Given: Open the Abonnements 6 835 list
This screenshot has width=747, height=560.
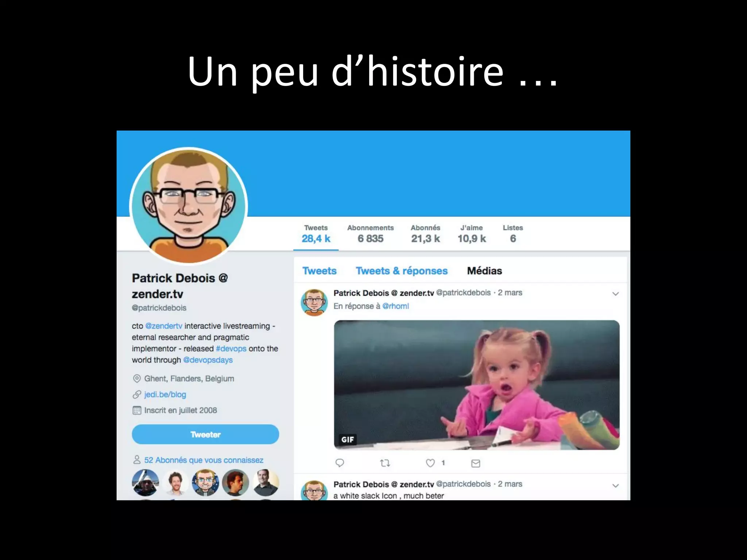Looking at the screenshot, I should [x=370, y=234].
